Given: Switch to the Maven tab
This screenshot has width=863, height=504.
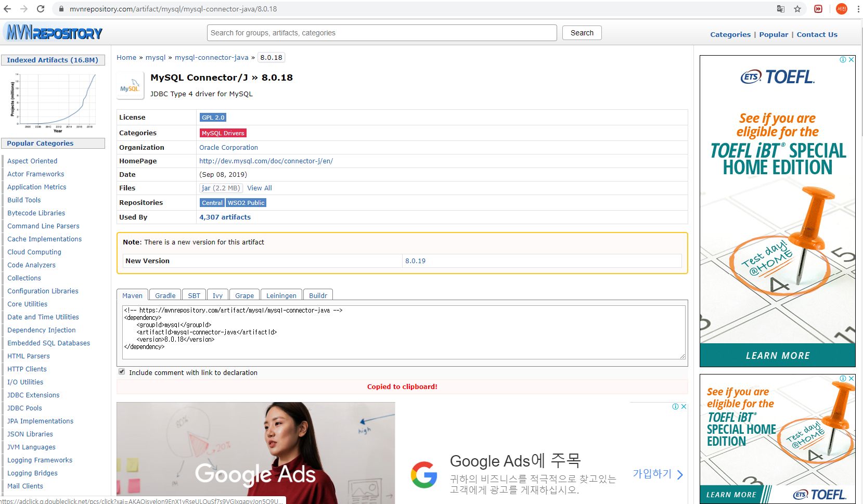Looking at the screenshot, I should tap(132, 295).
